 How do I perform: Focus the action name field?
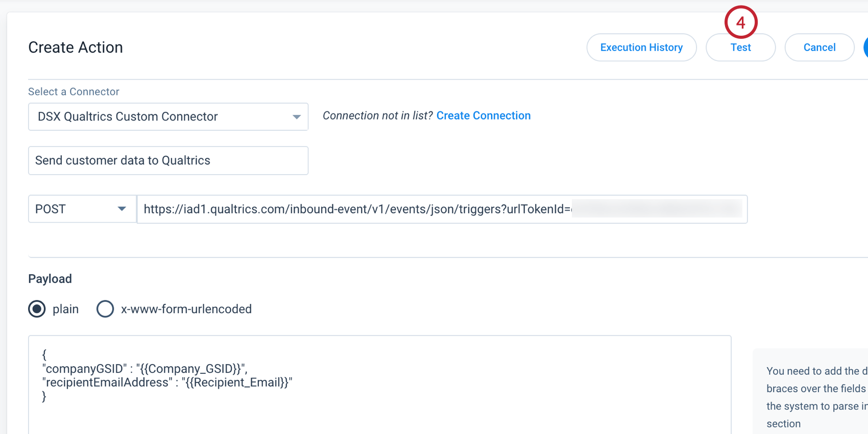167,160
